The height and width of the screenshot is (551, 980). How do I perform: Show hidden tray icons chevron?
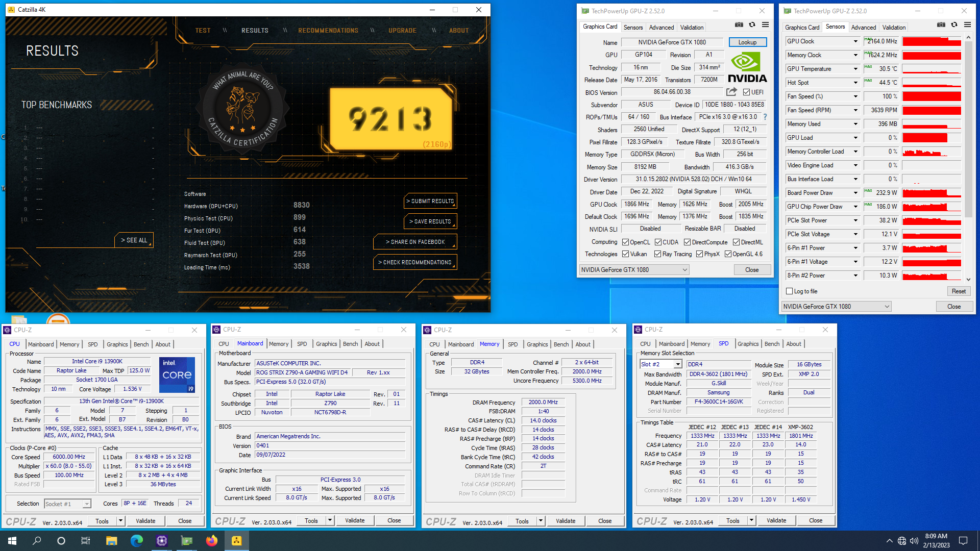890,541
